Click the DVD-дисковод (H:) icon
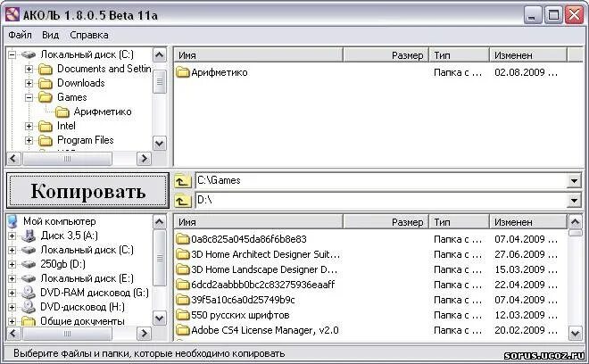 pos(29,307)
